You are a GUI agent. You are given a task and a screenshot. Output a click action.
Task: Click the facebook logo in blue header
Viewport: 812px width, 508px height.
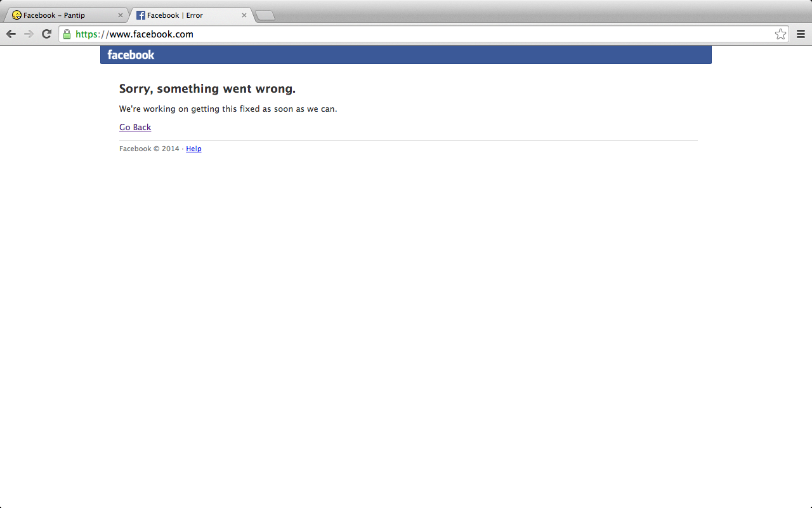pyautogui.click(x=131, y=55)
